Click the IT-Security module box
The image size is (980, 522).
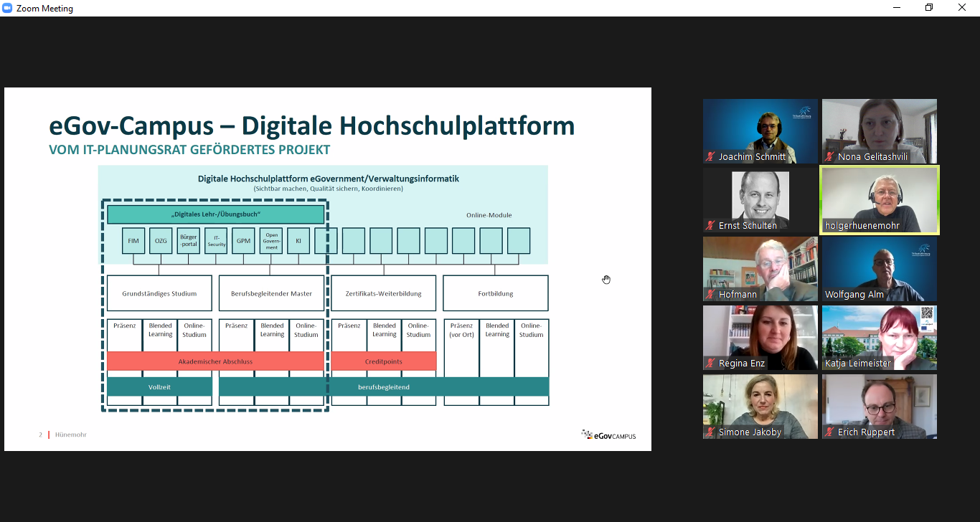[216, 241]
